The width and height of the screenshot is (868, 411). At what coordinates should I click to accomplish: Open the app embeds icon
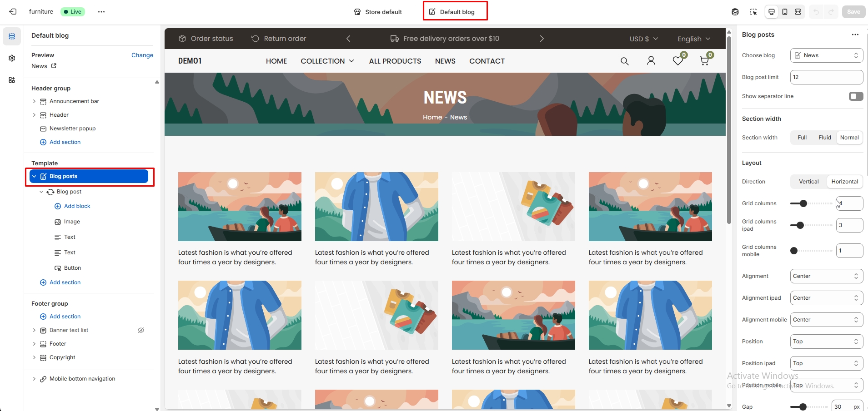(x=12, y=80)
